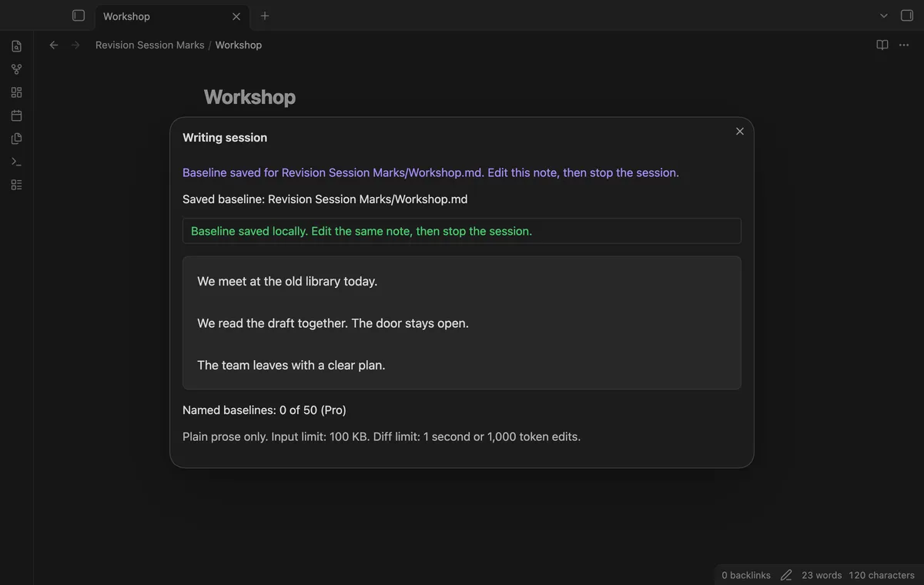Open graph view icon in ribbon
Screen dimensions: 924x585
pyautogui.click(x=16, y=69)
